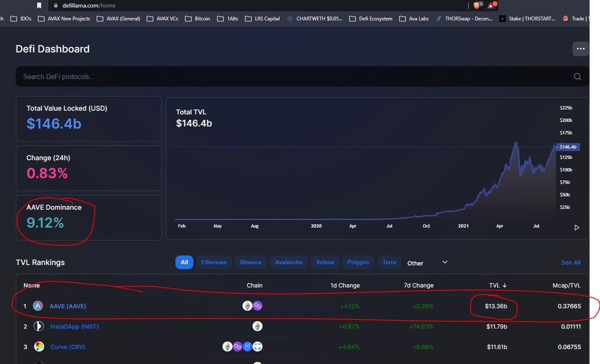
Task: Click the AAVE Dominance 9.12% card
Action: pos(88,218)
